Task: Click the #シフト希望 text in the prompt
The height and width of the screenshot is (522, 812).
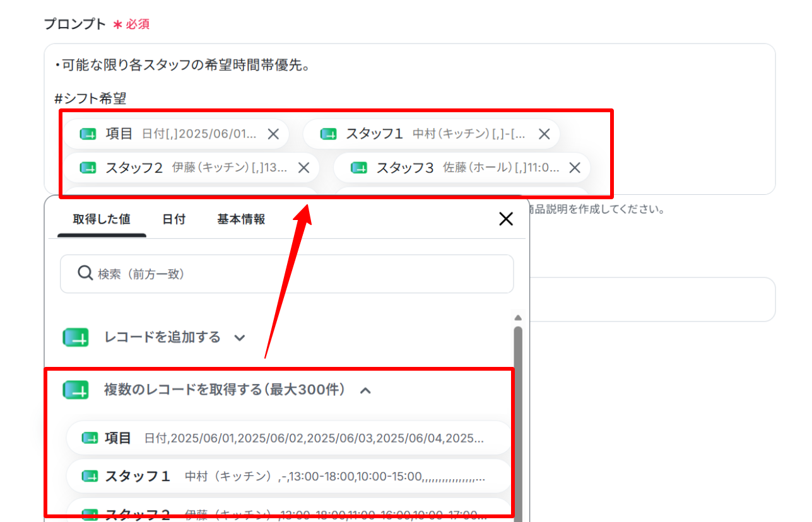Action: click(x=90, y=98)
